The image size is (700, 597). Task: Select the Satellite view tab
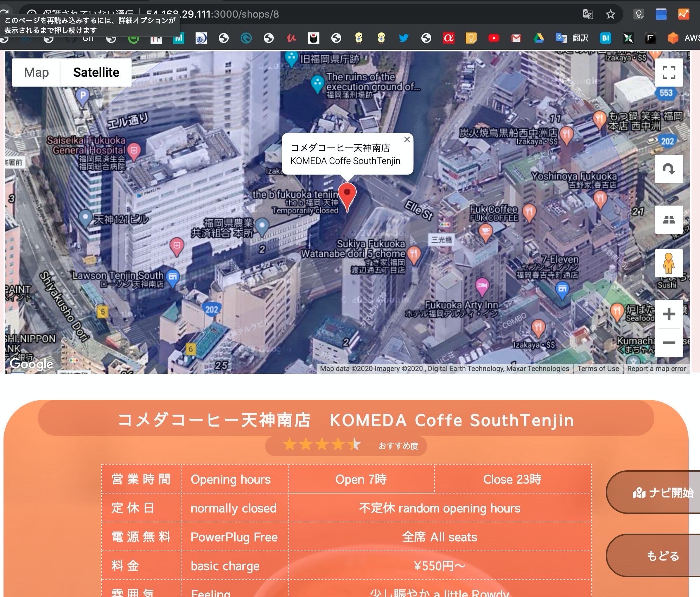(96, 73)
